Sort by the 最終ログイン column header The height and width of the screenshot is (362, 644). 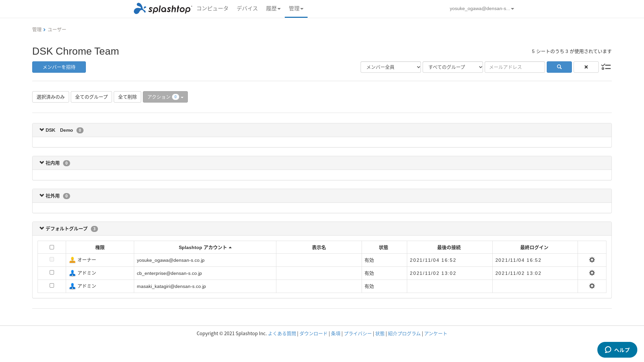click(x=534, y=247)
